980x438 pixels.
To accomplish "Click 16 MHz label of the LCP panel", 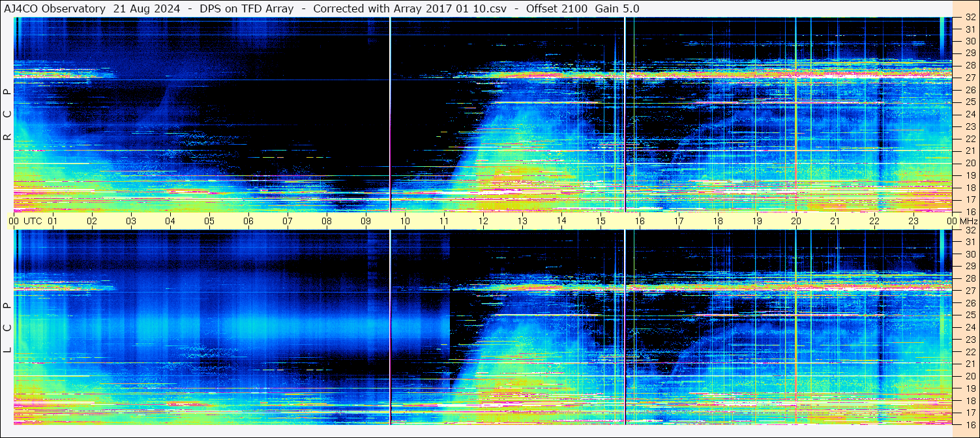I will pos(969,424).
